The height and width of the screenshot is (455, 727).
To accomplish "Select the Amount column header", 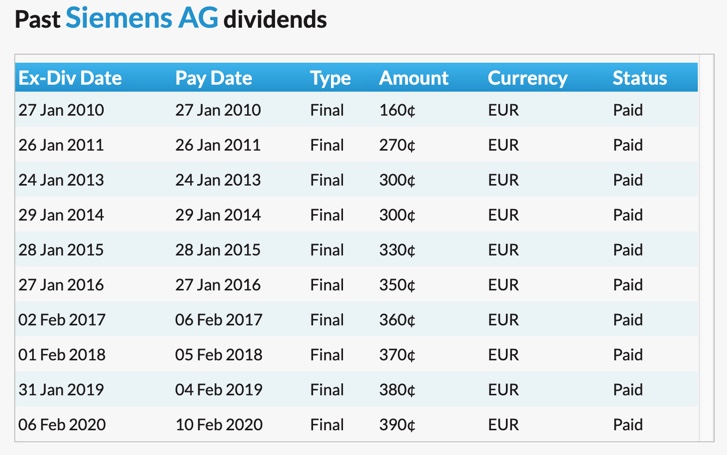I will pos(414,78).
